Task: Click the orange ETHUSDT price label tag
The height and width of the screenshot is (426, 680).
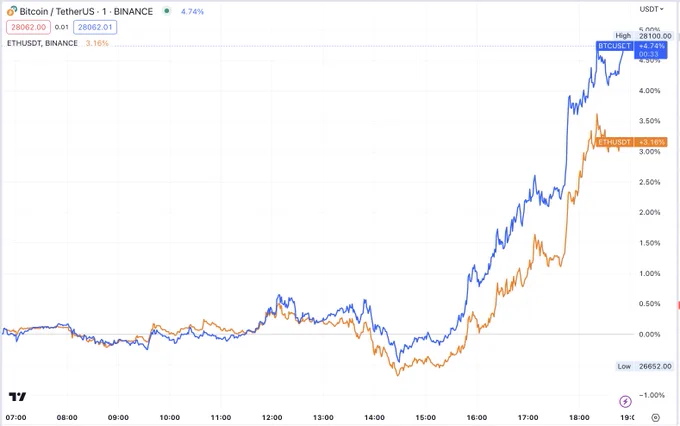Action: coord(614,142)
